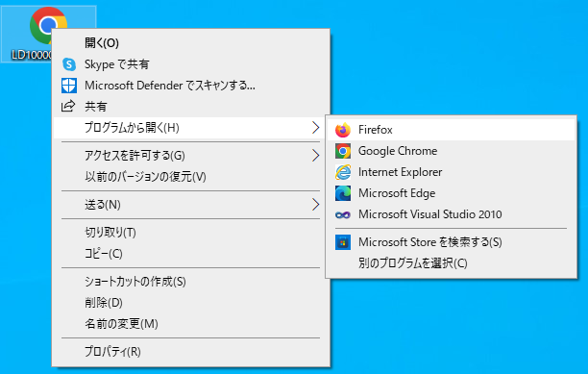
Task: Click the Microsoft Edge icon
Action: point(343,193)
